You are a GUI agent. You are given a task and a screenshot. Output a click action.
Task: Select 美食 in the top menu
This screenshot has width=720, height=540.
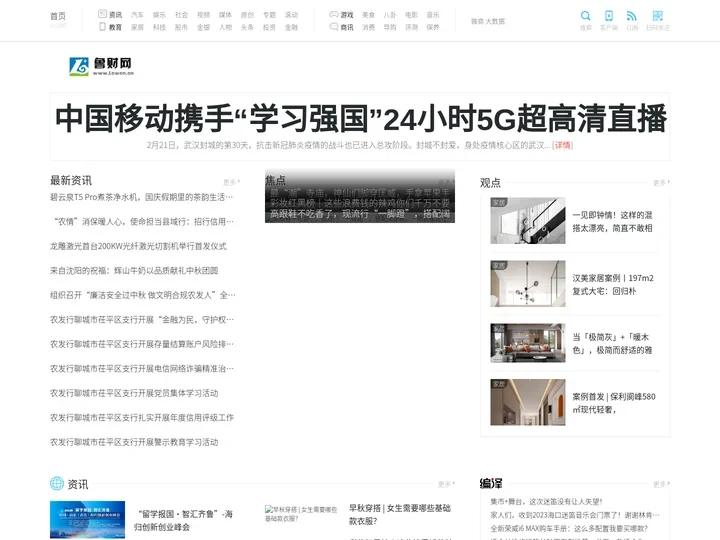tap(368, 15)
